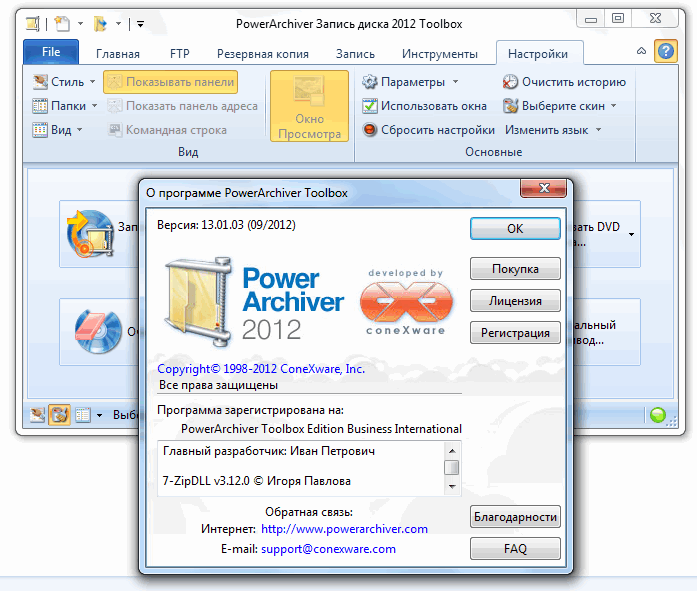
Task: Collapse the ribbon with the up chevron
Action: 641,51
